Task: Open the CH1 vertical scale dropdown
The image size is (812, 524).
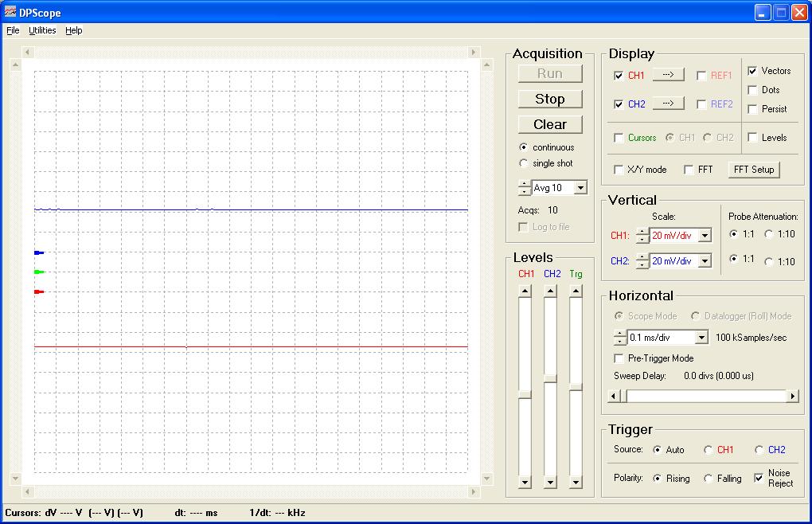Action: (x=704, y=235)
